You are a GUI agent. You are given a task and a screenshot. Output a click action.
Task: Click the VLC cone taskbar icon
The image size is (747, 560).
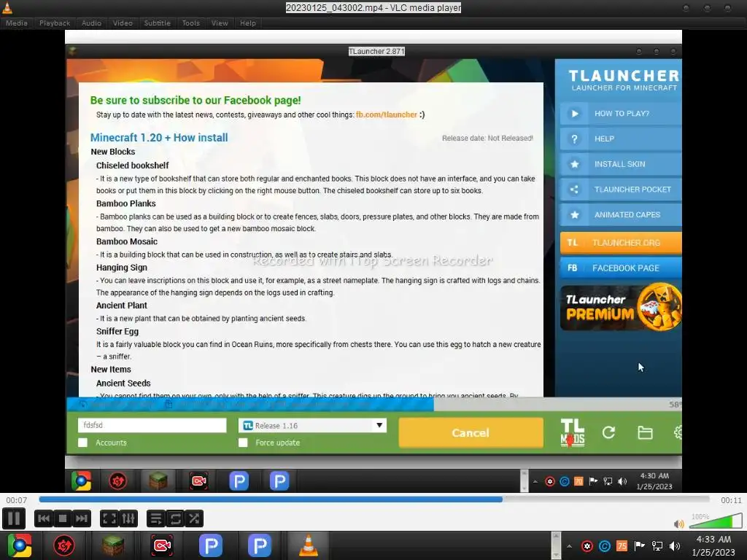coord(309,545)
